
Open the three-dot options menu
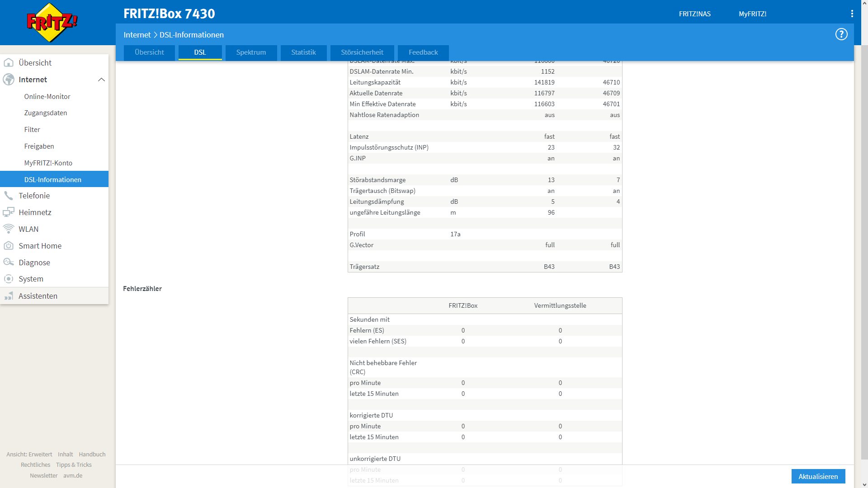pyautogui.click(x=852, y=14)
